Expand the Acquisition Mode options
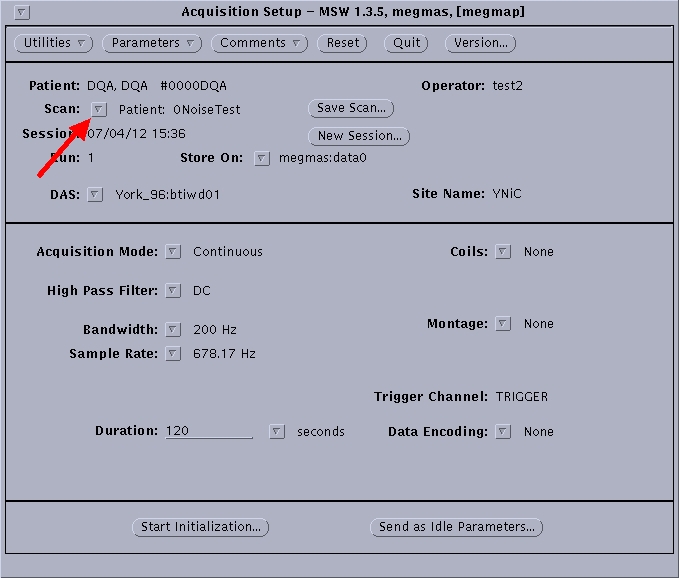The width and height of the screenshot is (679, 578). [173, 252]
